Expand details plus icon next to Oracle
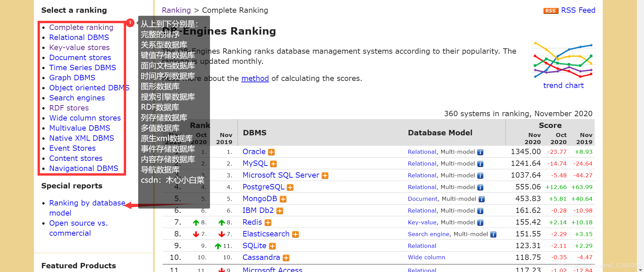The image size is (644, 272). (271, 152)
